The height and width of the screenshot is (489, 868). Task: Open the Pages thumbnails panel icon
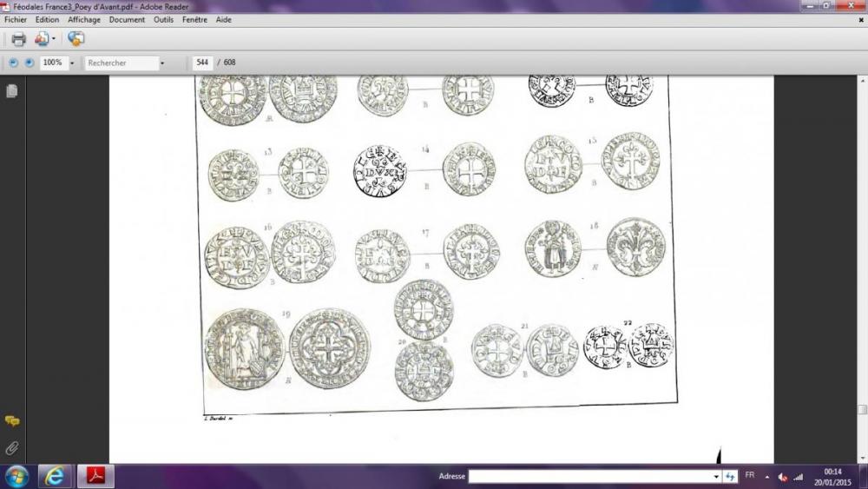[x=11, y=91]
